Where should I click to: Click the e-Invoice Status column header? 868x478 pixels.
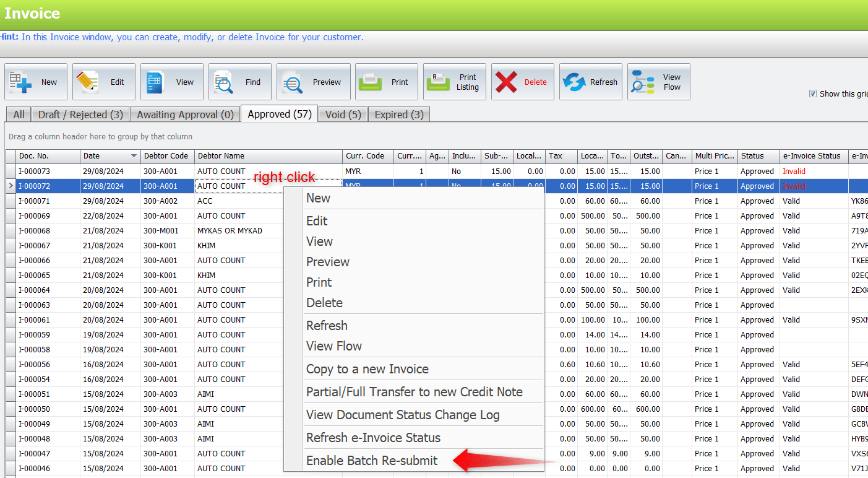[814, 156]
